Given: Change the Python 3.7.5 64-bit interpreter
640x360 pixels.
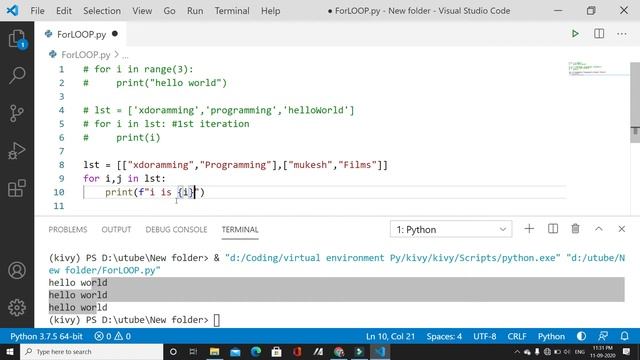Looking at the screenshot, I should click(x=46, y=336).
